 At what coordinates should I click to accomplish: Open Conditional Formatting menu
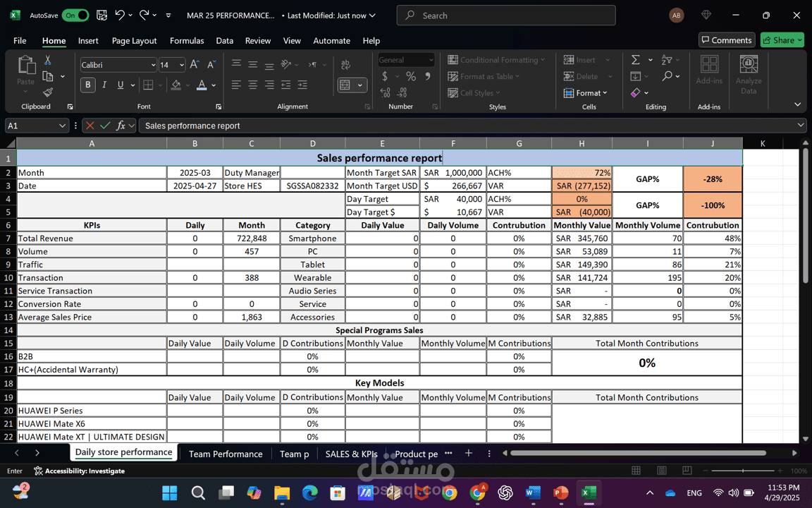pos(496,60)
